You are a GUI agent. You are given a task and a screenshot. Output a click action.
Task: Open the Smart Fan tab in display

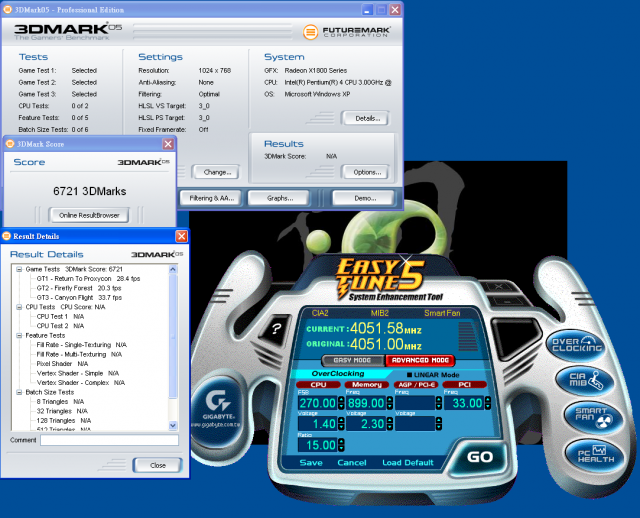pos(442,313)
